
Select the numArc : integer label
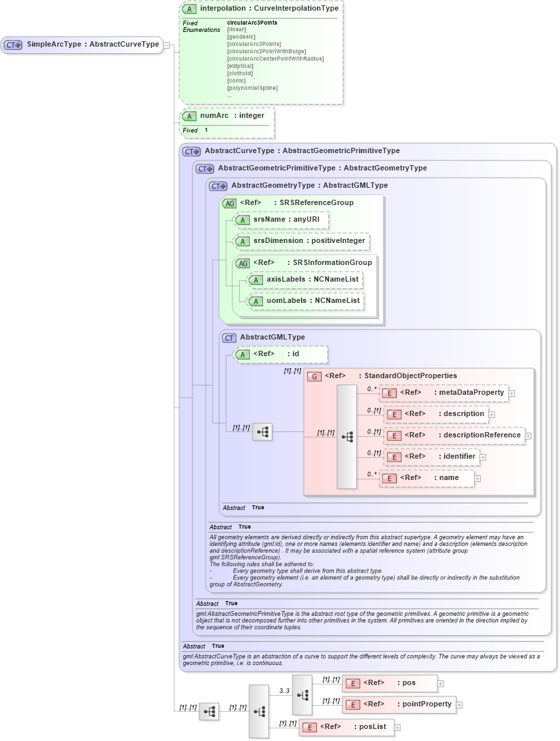(232, 116)
